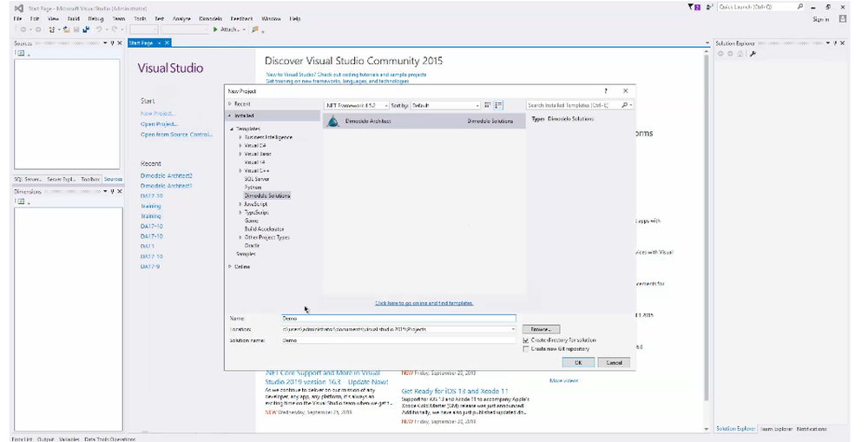Open the Tools menu

(140, 18)
